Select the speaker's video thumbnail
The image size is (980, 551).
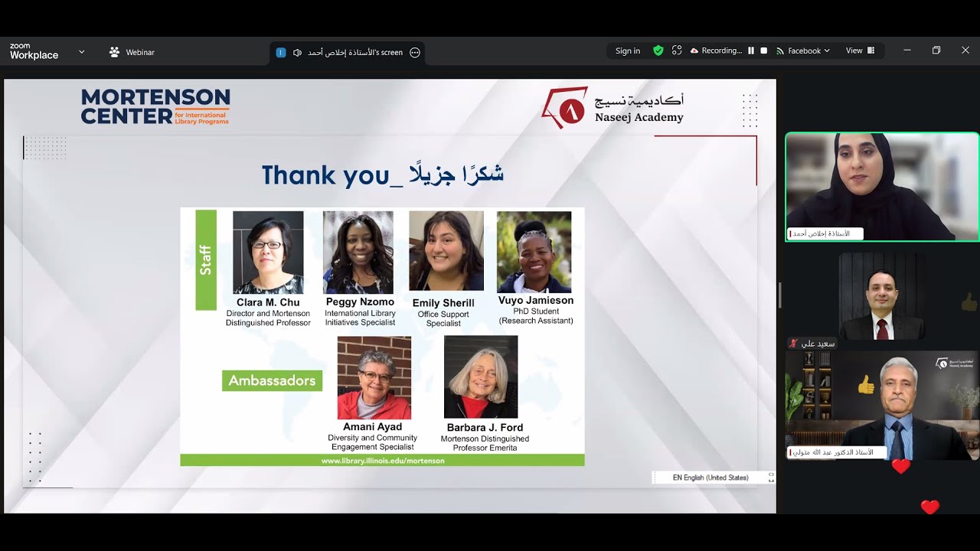click(x=882, y=187)
